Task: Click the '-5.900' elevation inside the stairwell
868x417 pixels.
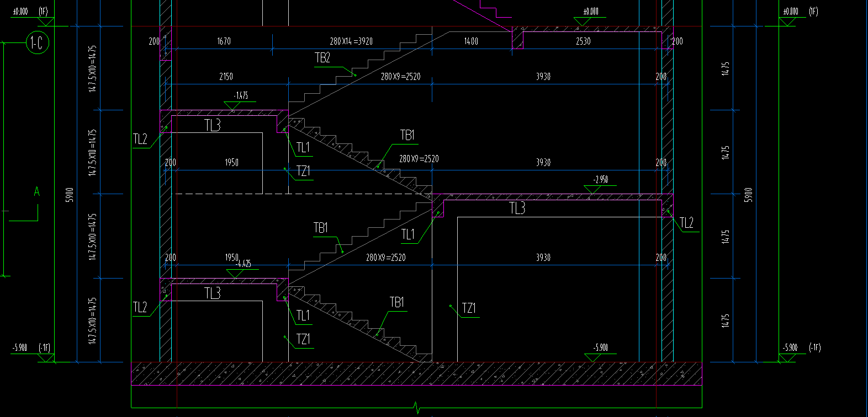Action: click(x=601, y=347)
